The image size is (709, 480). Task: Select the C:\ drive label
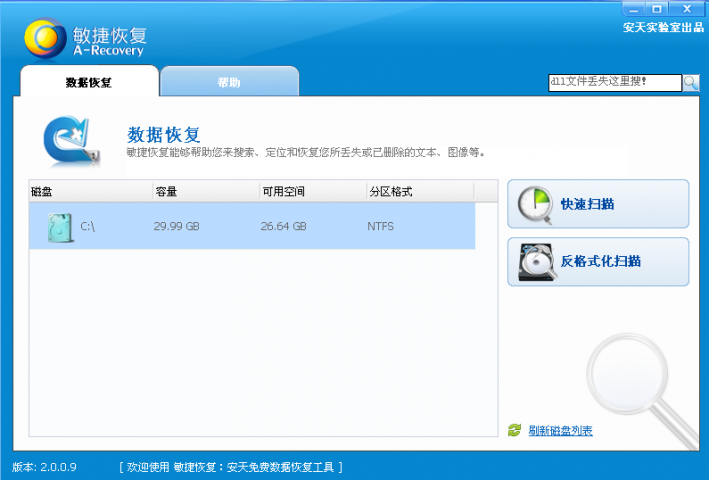[x=88, y=226]
